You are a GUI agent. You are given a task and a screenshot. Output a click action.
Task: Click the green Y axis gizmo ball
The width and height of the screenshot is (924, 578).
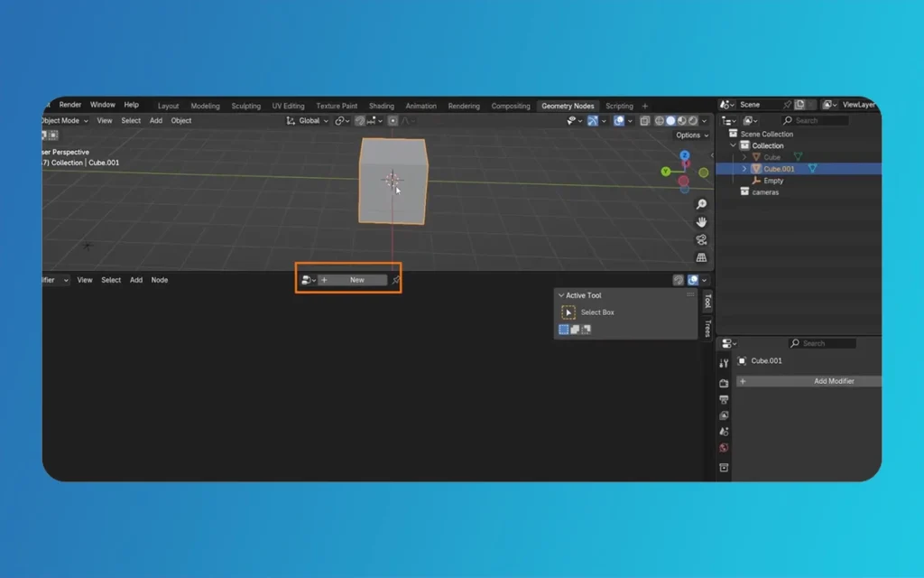coord(665,172)
